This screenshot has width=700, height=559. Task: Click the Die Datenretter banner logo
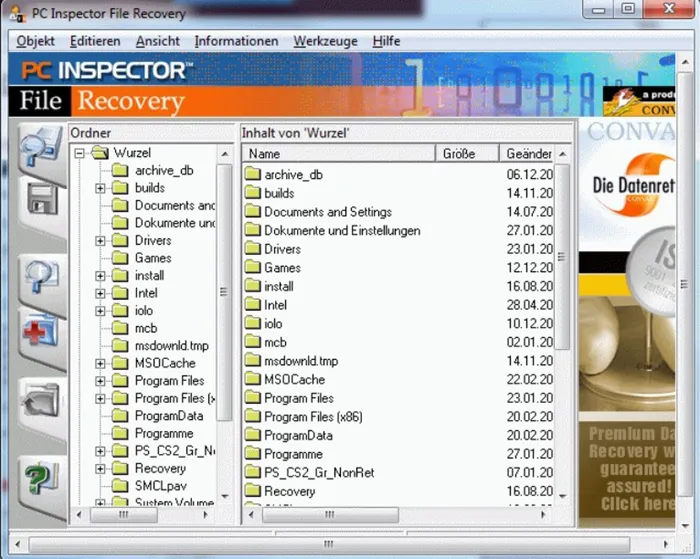coord(633,185)
